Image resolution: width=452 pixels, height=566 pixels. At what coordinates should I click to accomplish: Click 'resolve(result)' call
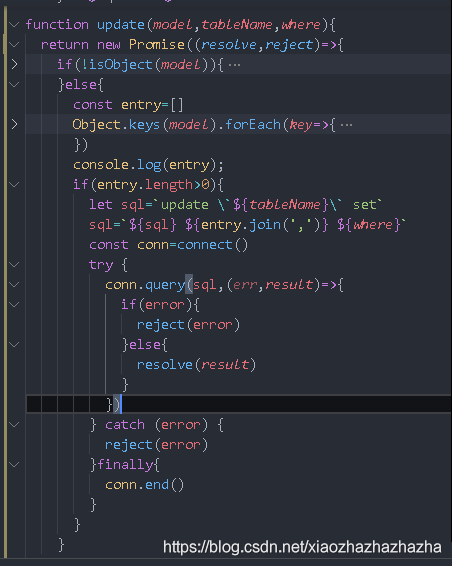(x=196, y=365)
